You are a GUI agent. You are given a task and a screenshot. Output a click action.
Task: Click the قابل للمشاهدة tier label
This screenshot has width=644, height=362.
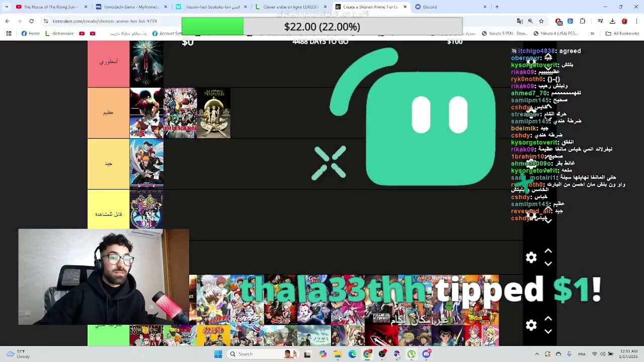click(x=108, y=210)
